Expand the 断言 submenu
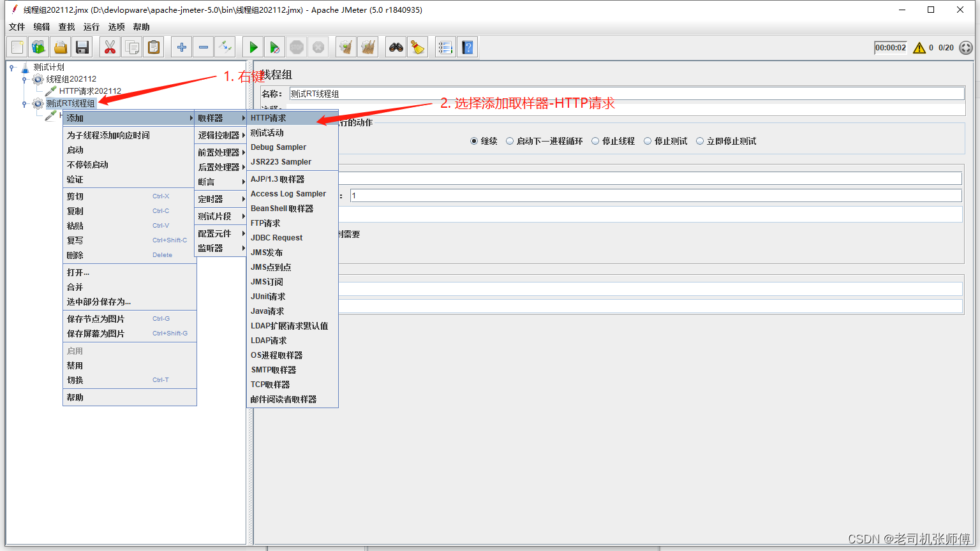Viewport: 980px width, 551px height. click(x=221, y=182)
